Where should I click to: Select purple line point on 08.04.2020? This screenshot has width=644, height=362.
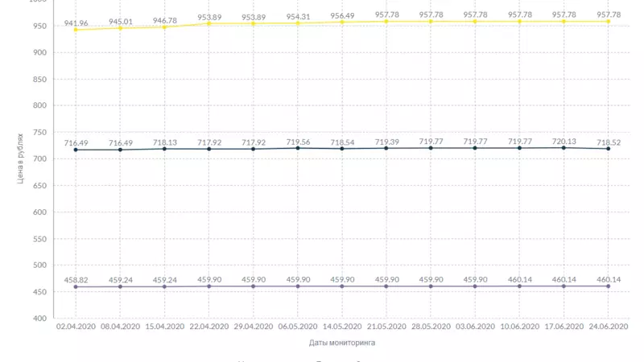120,287
